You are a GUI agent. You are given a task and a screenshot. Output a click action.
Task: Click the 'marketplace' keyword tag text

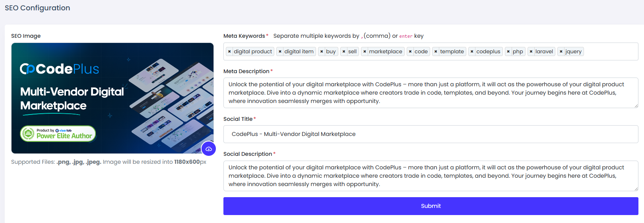[x=386, y=52]
